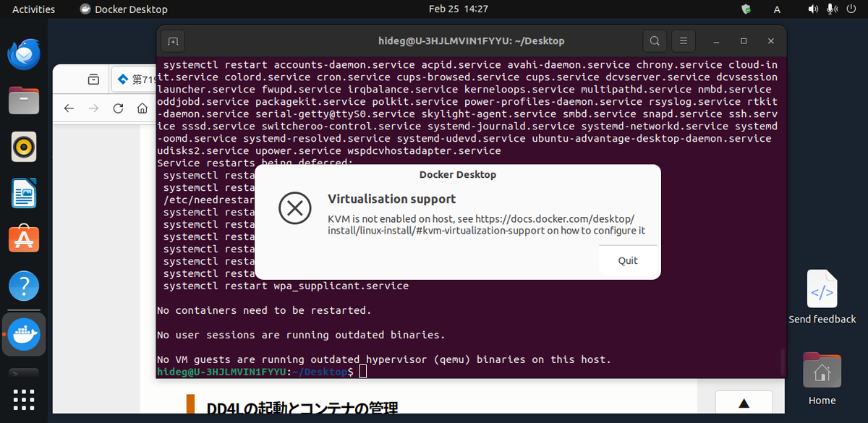Screen dimensions: 868x423
Task: Open new terminal tab button
Action: [173, 41]
